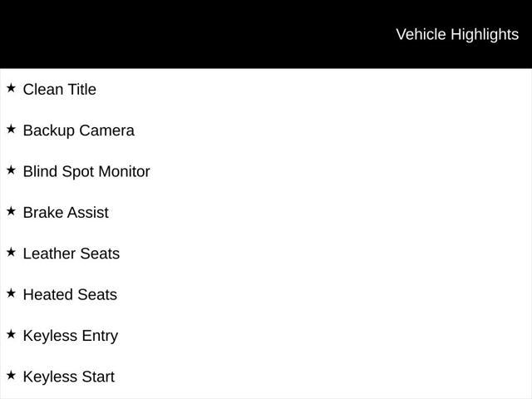
Task: Click the star next to Heated Seats
Action: pyautogui.click(x=11, y=293)
